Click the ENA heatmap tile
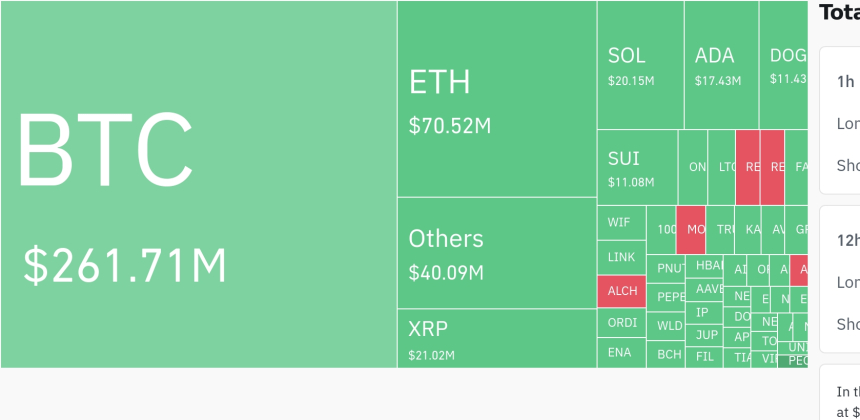This screenshot has height=420, width=860. click(622, 353)
